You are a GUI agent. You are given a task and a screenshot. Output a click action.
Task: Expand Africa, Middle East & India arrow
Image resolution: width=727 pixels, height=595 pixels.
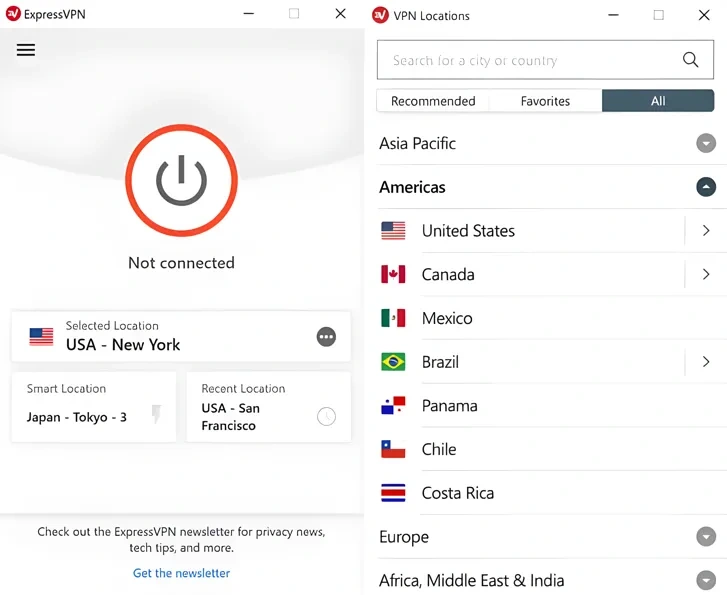tap(706, 580)
